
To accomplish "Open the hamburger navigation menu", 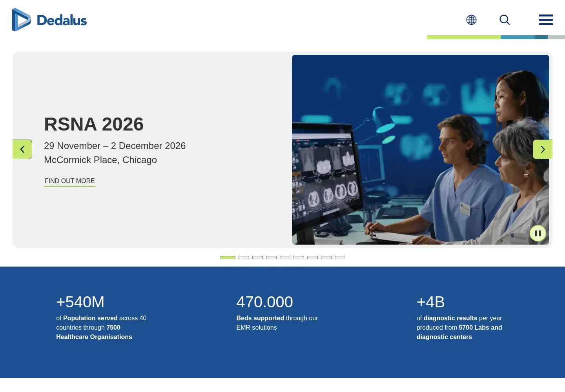I will click(546, 20).
